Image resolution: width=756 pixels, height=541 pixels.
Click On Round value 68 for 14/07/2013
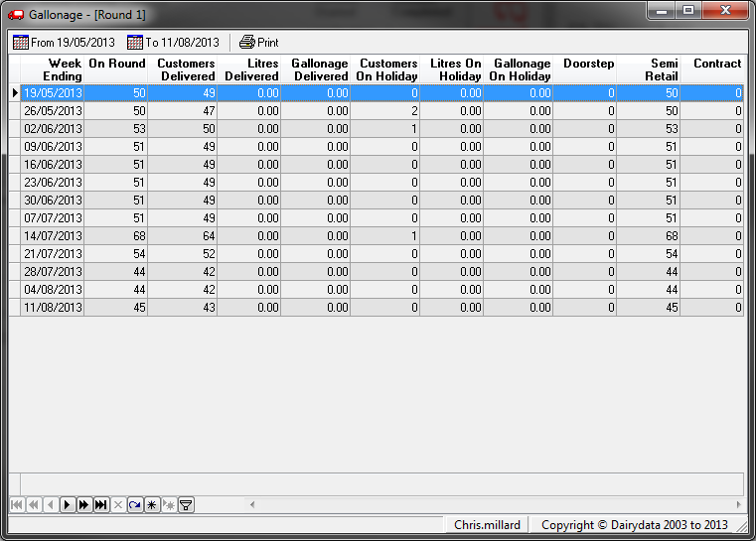pos(116,235)
